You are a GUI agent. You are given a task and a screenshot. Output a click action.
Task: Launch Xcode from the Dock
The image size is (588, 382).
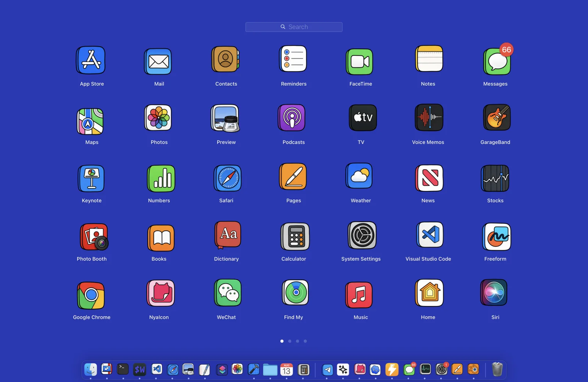254,369
